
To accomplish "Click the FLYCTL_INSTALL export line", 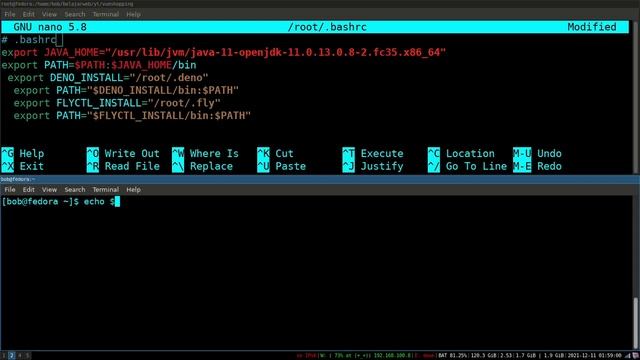I will click(x=117, y=103).
